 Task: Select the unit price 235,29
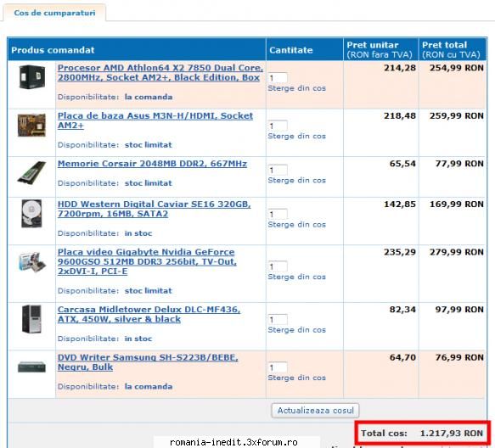(x=400, y=252)
